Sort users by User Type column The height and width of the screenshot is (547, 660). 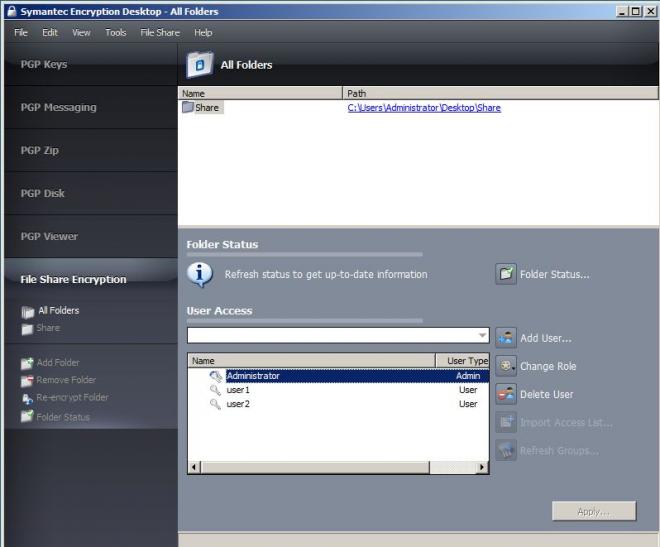click(x=463, y=361)
